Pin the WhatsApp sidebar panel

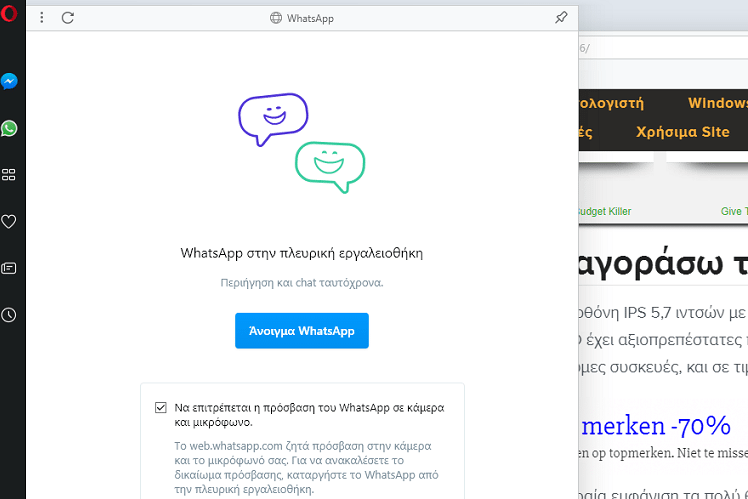[x=561, y=18]
